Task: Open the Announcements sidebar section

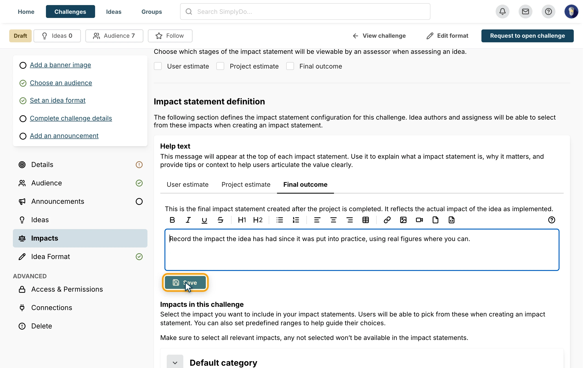Action: click(x=80, y=201)
